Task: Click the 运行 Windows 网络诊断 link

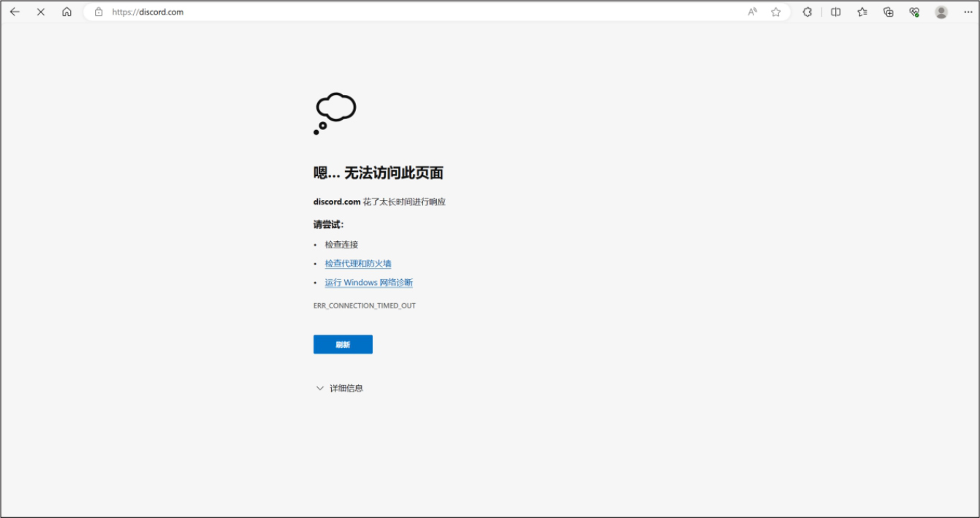Action: coord(368,283)
